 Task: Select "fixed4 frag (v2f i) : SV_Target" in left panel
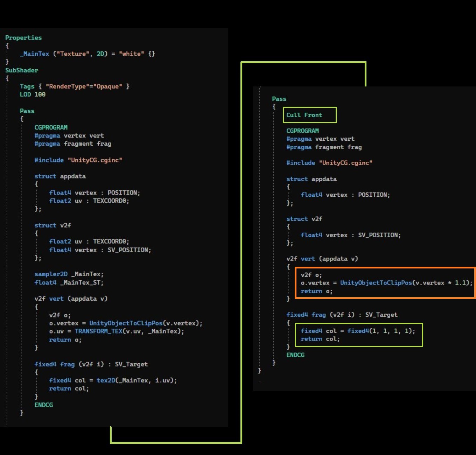click(x=91, y=364)
